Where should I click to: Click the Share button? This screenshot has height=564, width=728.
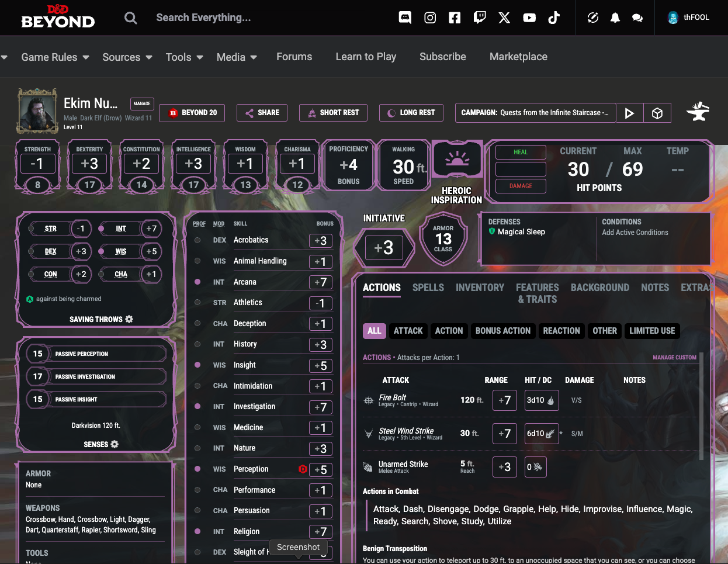coord(262,113)
